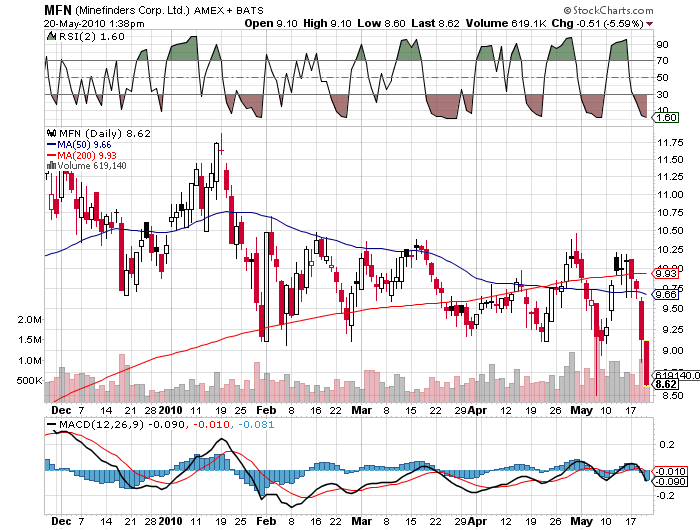Click the 1.5M volume axis label
Screen dimensions: 700x530
[30, 340]
